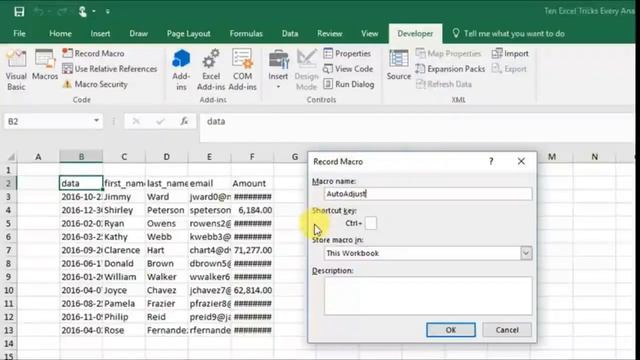
Task: Click Record Macro in the ribbon
Action: coord(93,53)
